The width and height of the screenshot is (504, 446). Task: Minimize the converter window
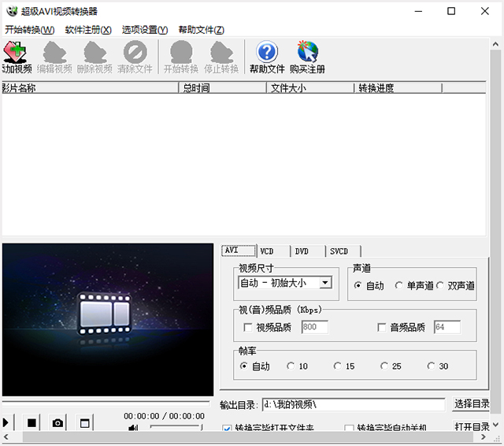[418, 11]
